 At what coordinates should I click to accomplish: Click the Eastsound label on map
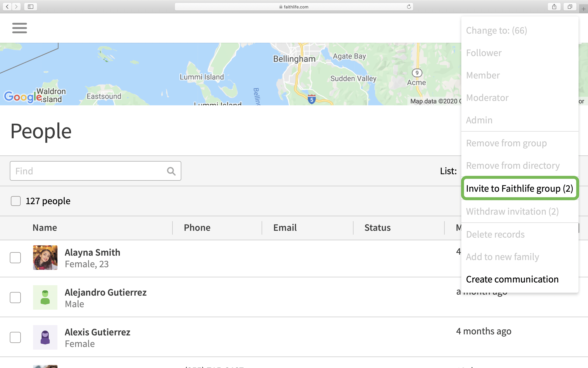(104, 96)
